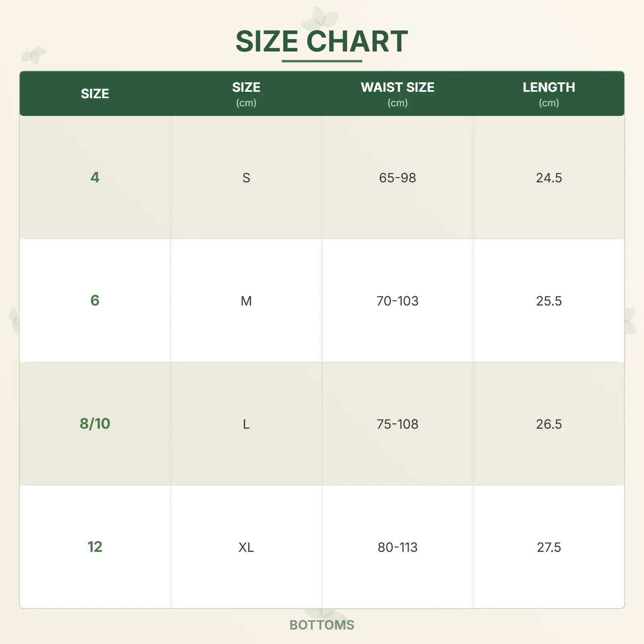Click the S size cell
This screenshot has width=644, height=644.
246,178
